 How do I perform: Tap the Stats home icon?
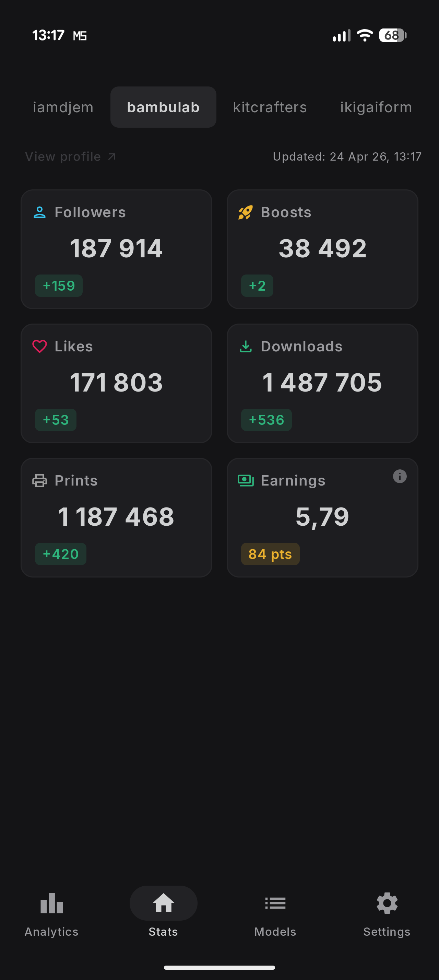(x=164, y=903)
